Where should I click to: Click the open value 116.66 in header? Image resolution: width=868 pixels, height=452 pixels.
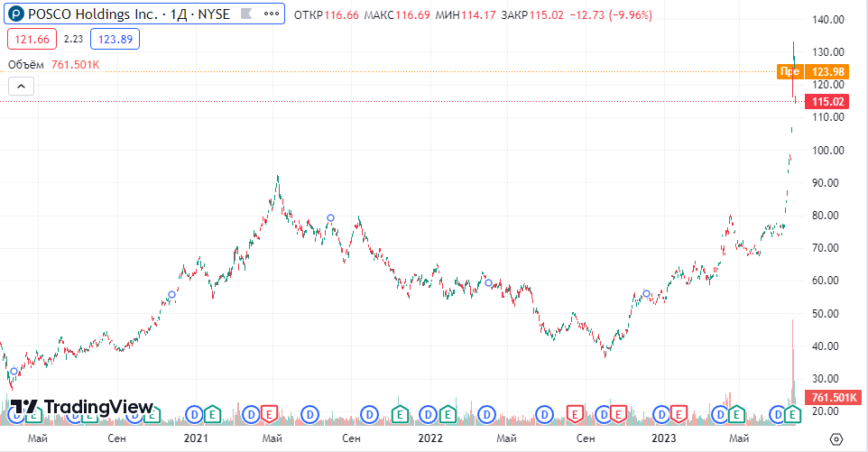(342, 15)
